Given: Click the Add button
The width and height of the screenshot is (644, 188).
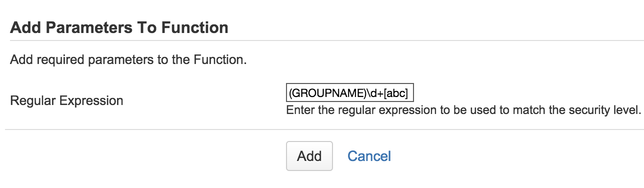Looking at the screenshot, I should click(309, 156).
